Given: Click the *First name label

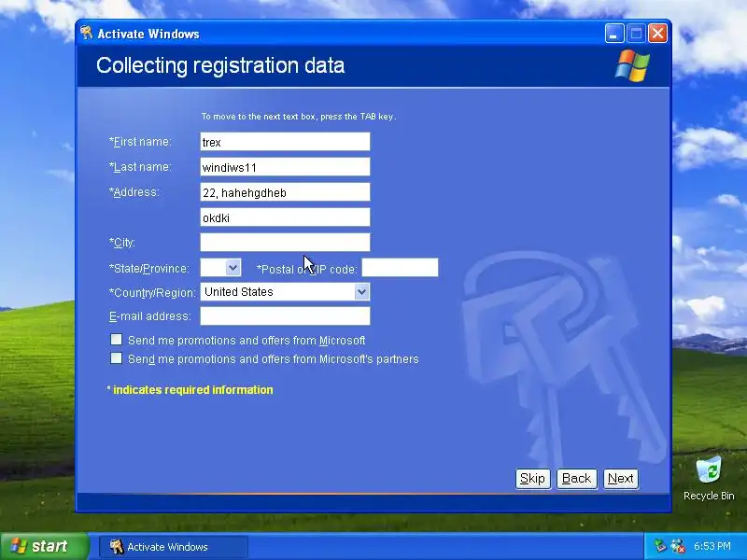Looking at the screenshot, I should click(140, 142).
